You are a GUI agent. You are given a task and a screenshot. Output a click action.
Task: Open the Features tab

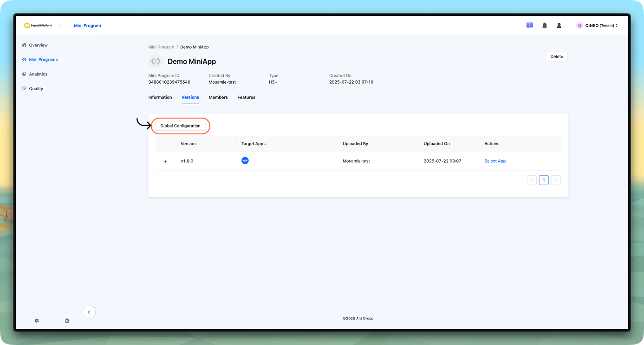246,97
